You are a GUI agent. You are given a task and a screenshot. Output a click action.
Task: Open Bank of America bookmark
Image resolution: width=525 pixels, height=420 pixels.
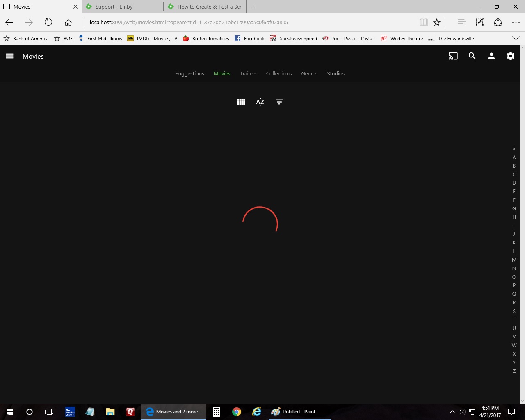(x=26, y=39)
